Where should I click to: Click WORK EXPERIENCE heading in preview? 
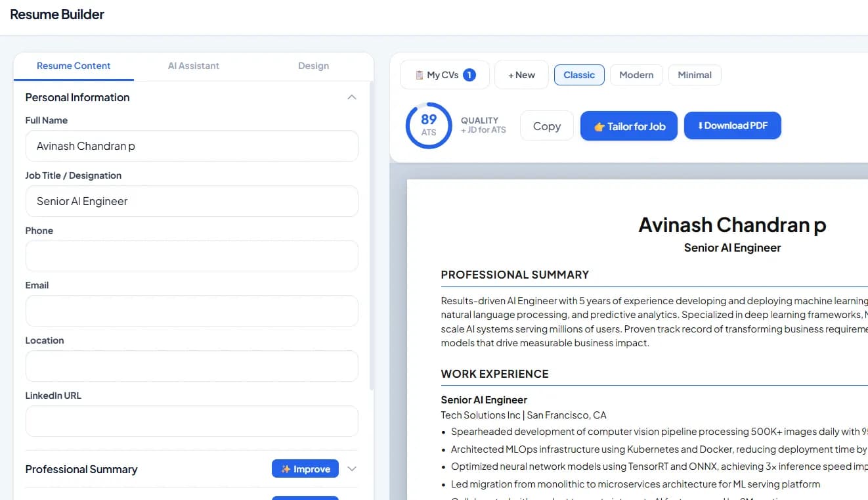pos(494,374)
